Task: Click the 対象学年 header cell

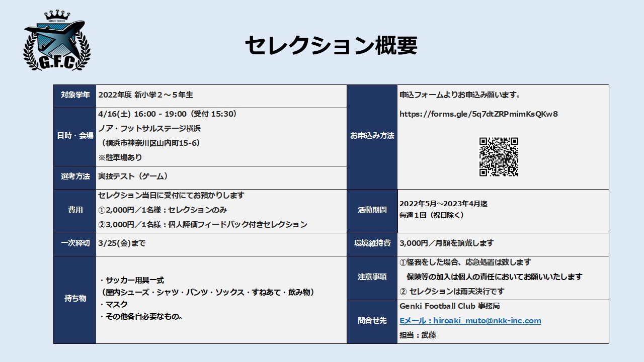Action: pos(75,95)
